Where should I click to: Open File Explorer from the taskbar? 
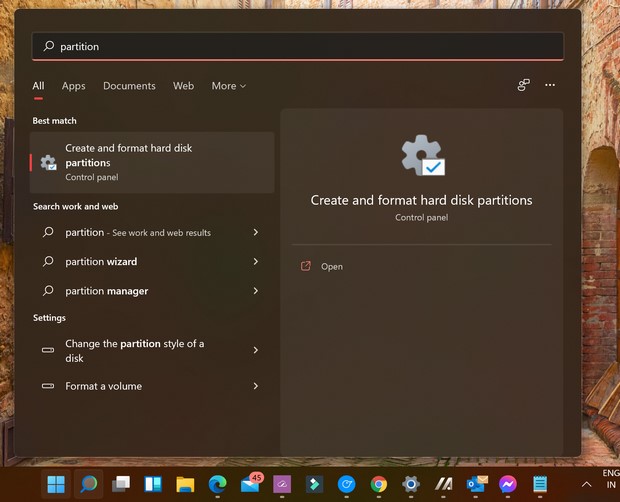click(185, 485)
